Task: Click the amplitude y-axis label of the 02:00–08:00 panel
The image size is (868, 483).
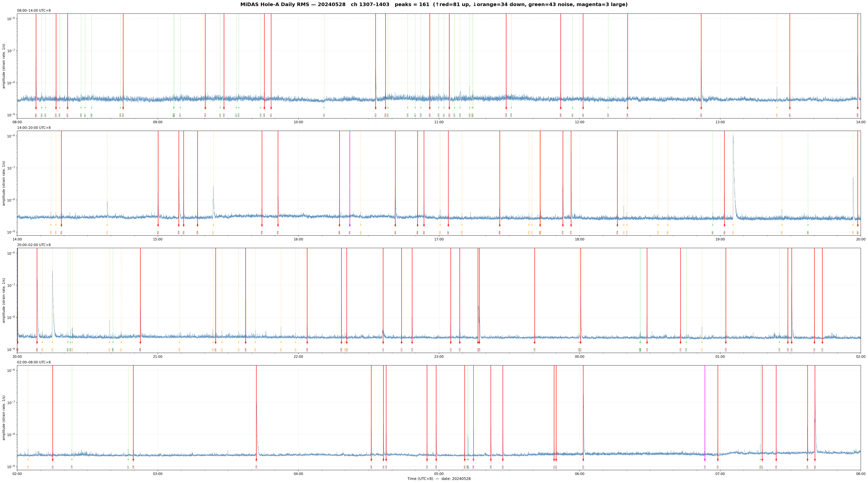Action: (4, 418)
